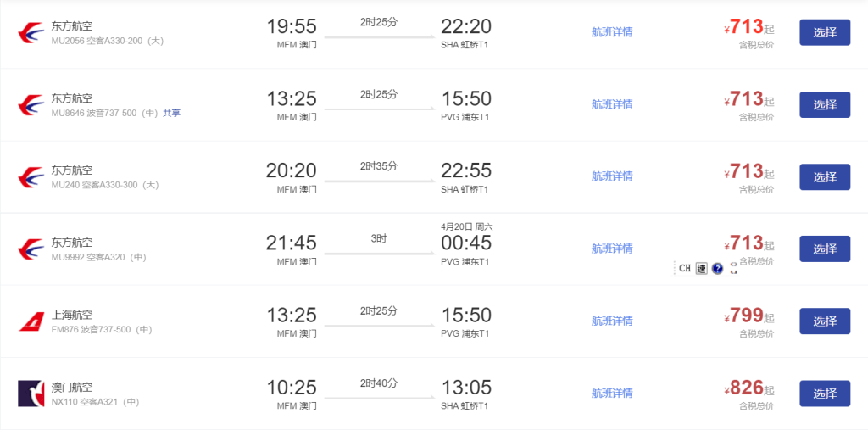This screenshot has width=868, height=430.
Task: Click the blue help icon on language bar
Action: click(717, 269)
